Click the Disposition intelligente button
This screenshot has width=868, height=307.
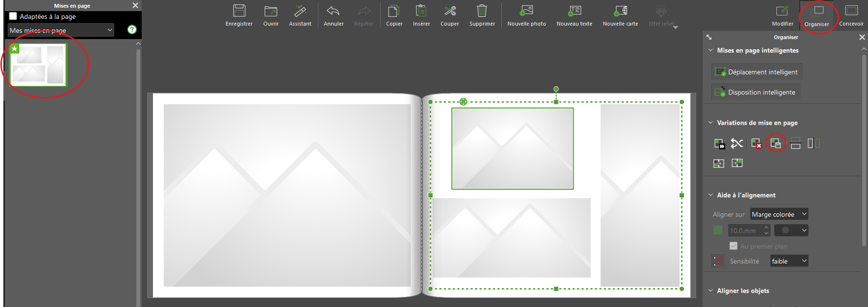pos(756,92)
